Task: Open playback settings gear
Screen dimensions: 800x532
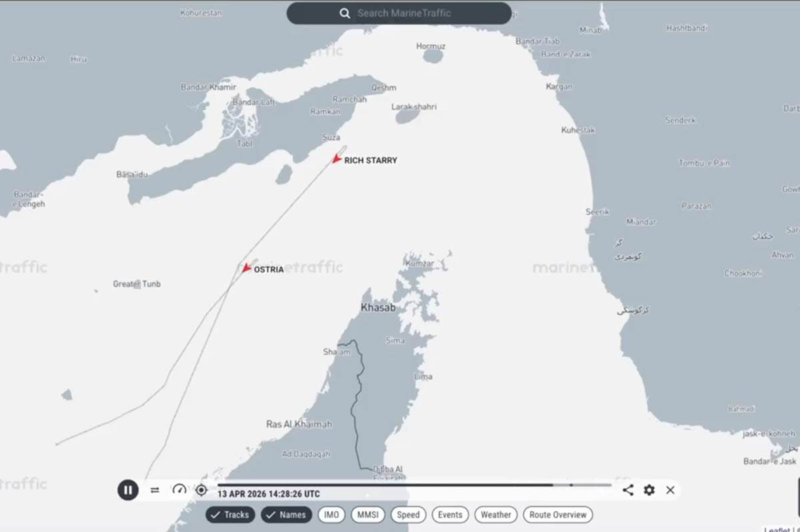Action: (649, 490)
